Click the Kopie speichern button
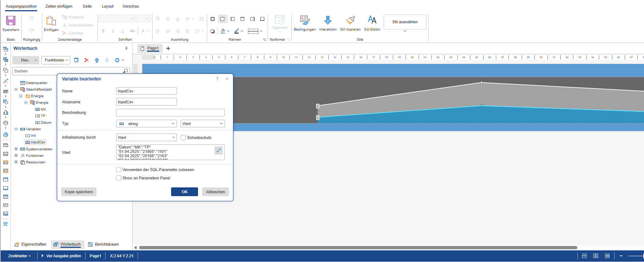644x262 pixels. point(79,192)
